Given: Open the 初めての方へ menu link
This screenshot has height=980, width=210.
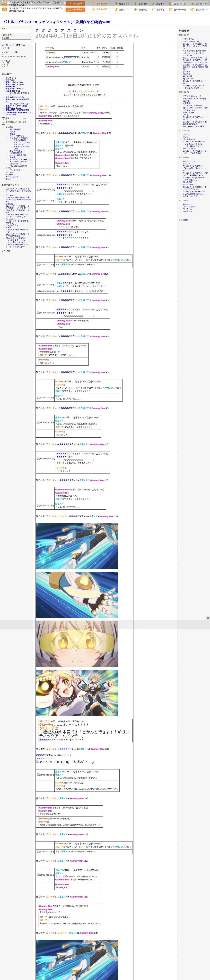Looking at the screenshot, I should pos(11,80).
